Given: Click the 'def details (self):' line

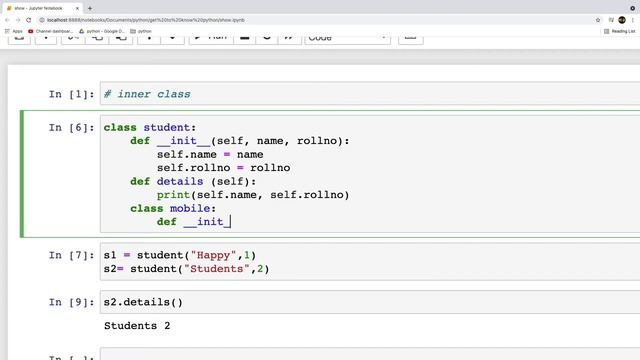Looking at the screenshot, I should [193, 181].
